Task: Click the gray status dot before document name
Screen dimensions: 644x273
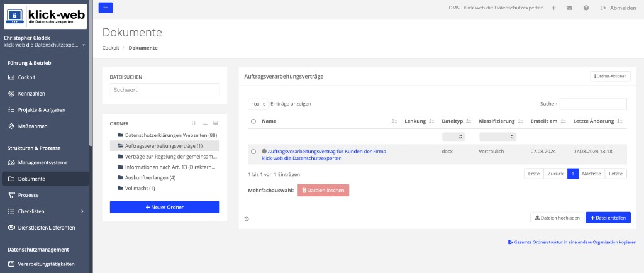Action: tap(264, 152)
